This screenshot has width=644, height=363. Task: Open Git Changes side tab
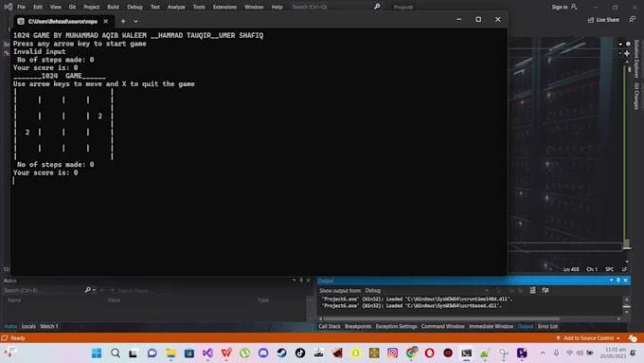[636, 96]
